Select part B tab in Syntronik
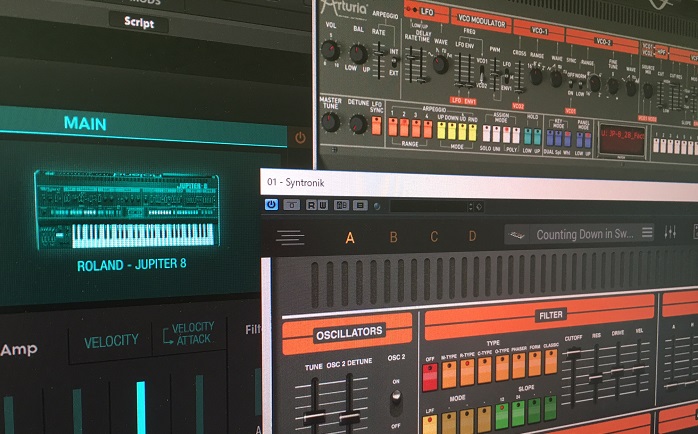The width and height of the screenshot is (698, 434). tap(394, 237)
